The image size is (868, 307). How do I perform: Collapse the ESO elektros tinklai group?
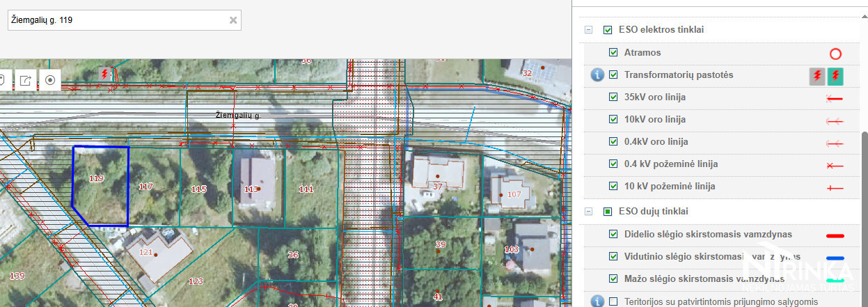[588, 31]
